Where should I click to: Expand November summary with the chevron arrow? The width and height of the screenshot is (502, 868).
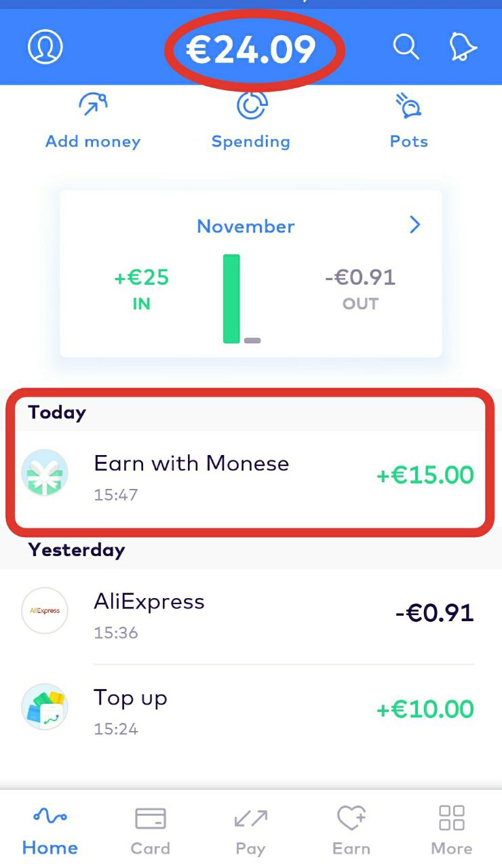point(415,225)
